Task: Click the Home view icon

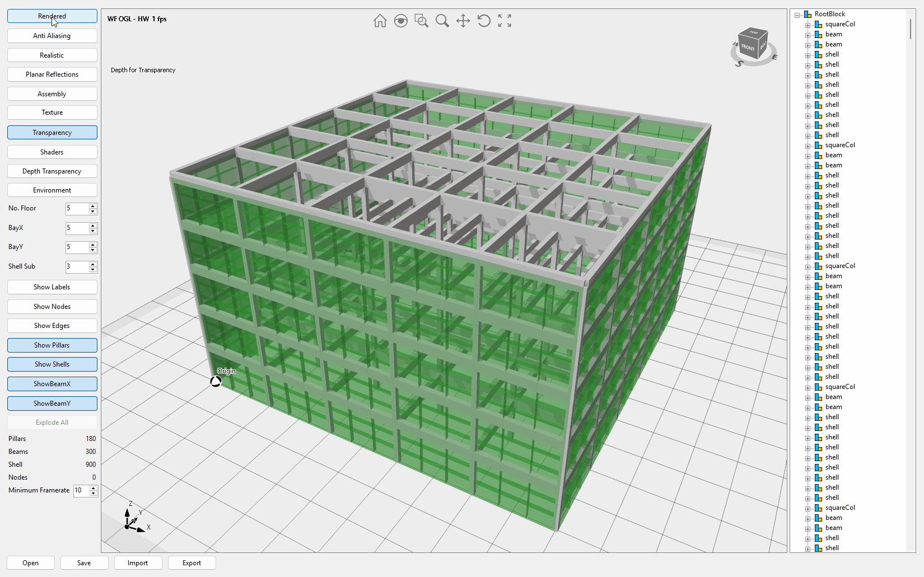Action: coord(380,21)
